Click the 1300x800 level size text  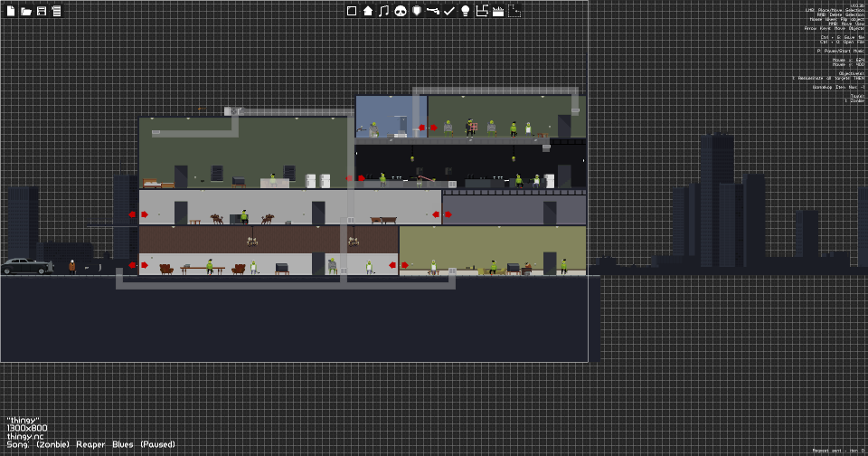pos(27,428)
